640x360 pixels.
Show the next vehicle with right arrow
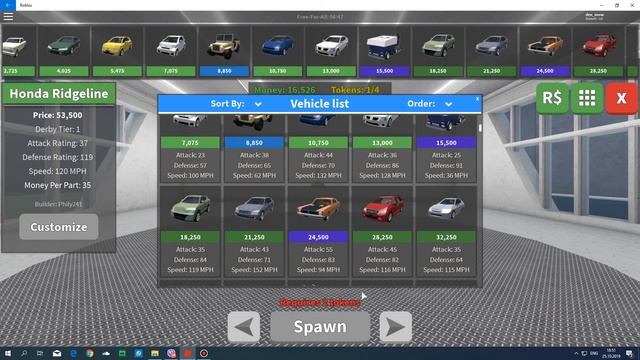click(396, 327)
